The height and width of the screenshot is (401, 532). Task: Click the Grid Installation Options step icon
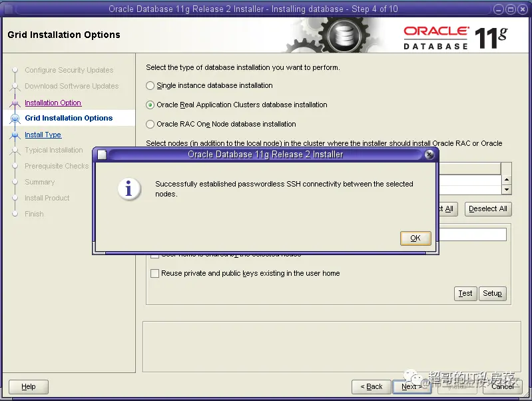[x=15, y=119]
